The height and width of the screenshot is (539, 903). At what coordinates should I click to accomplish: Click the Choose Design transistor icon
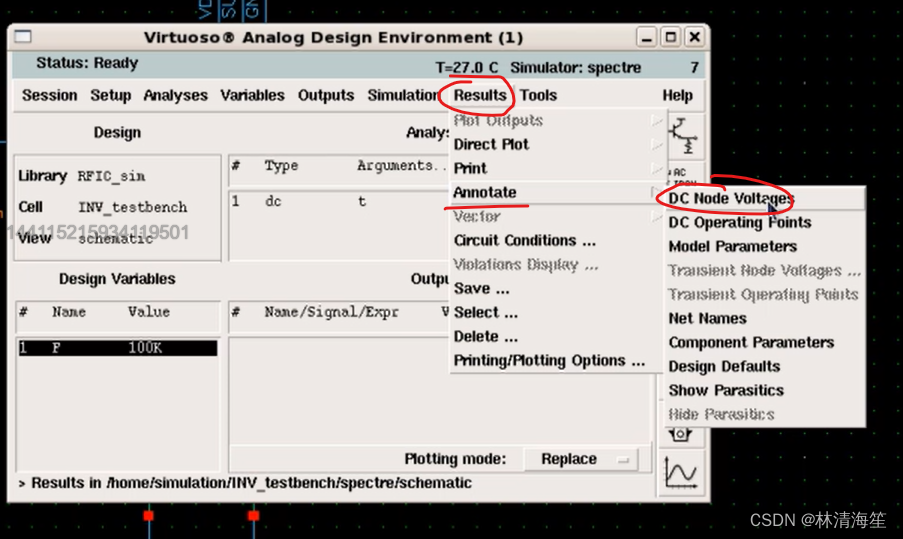coord(685,136)
